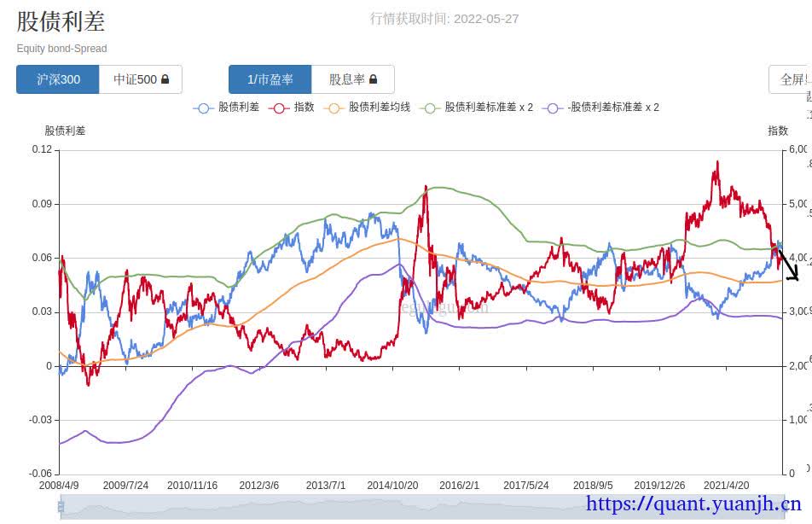Click the 2014/10/20 x-axis date label
812x524 pixels.
(x=392, y=485)
